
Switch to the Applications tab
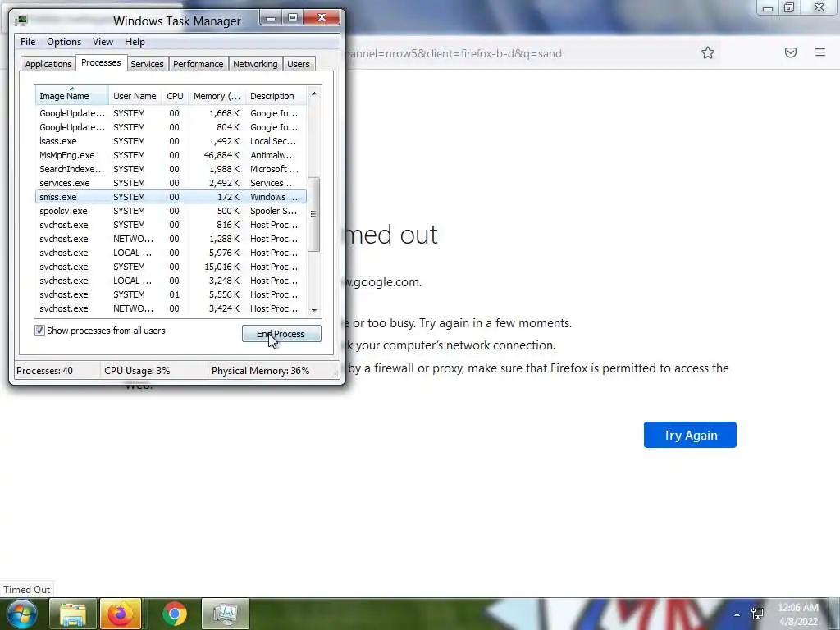click(48, 64)
